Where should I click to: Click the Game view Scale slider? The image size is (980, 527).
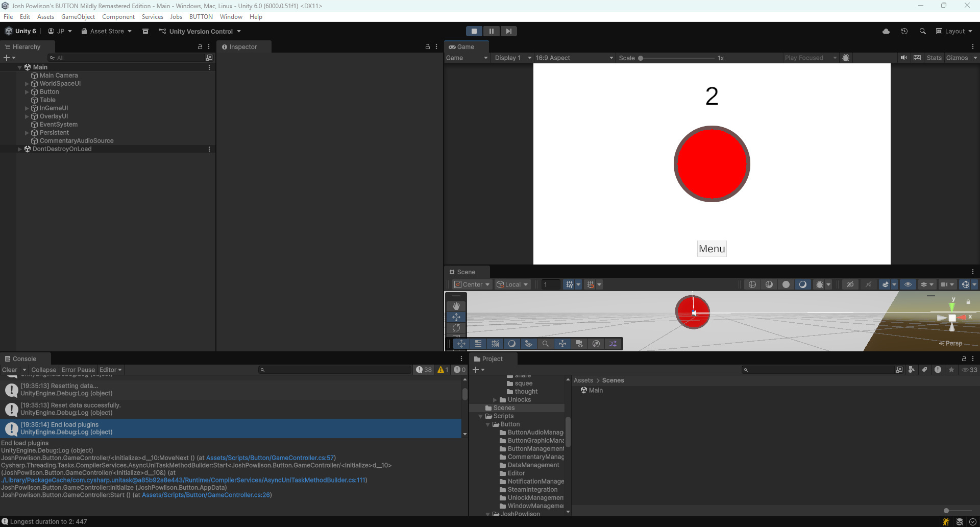677,58
